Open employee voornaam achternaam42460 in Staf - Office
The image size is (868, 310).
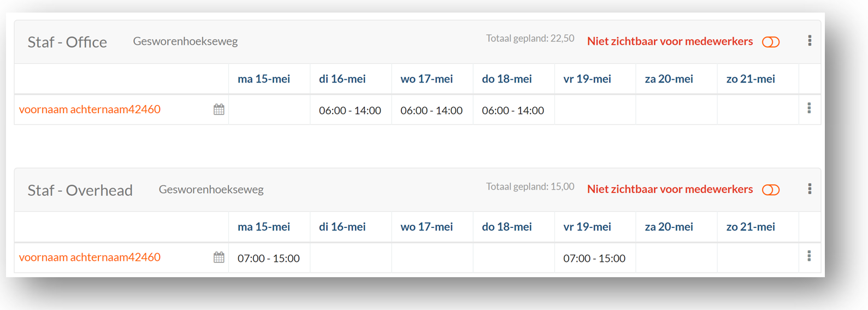coord(90,109)
